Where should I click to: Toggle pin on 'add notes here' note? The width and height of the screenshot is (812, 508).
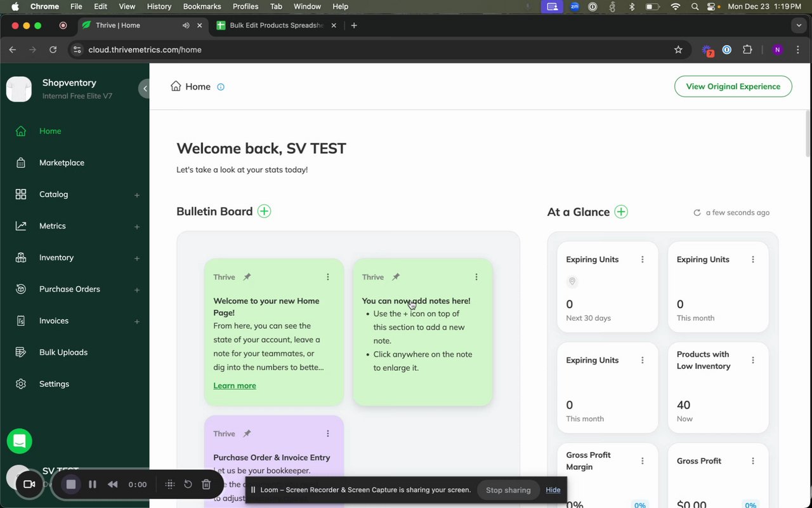(x=396, y=277)
